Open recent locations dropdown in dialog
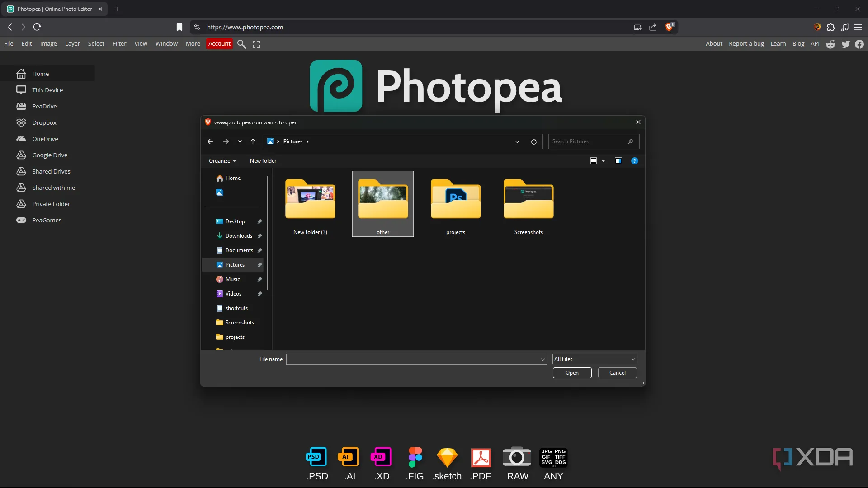Screen dimensions: 868x488 click(x=240, y=141)
